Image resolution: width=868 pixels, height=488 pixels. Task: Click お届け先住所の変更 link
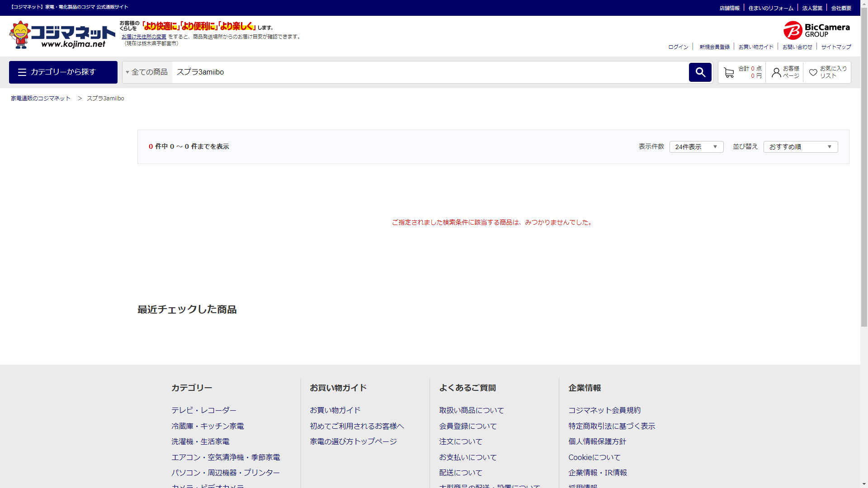(144, 37)
